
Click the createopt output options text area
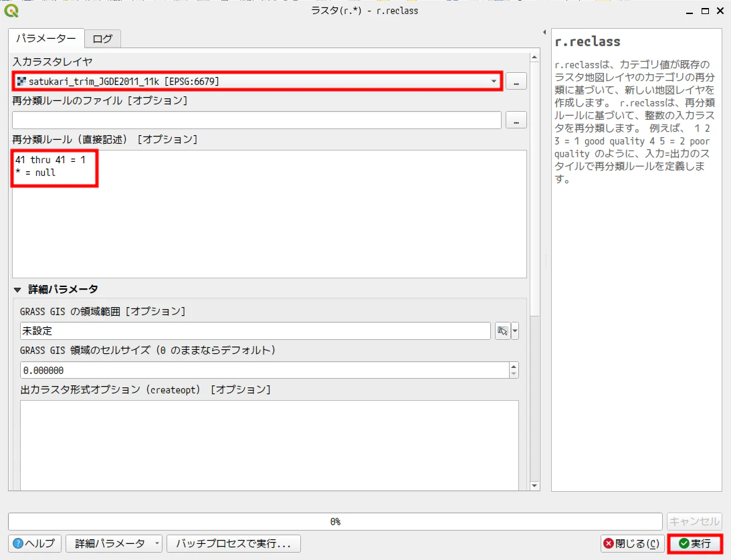(x=270, y=446)
